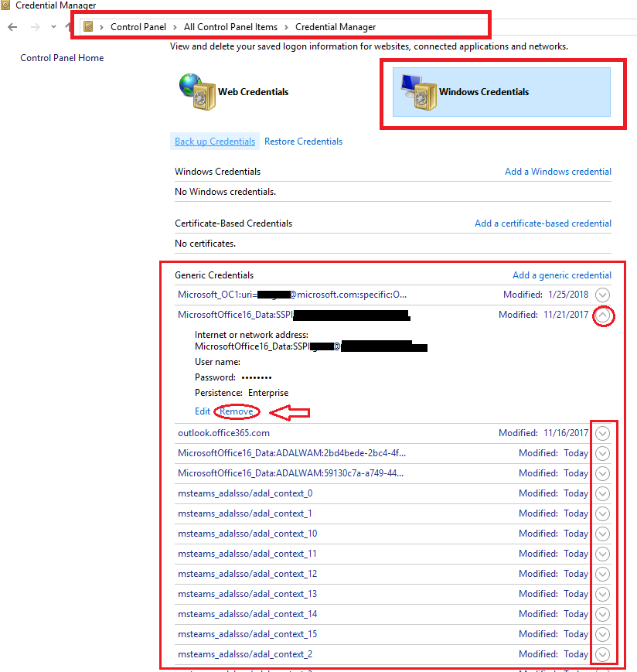The height and width of the screenshot is (672, 637).
Task: Click the Credential Manager icon in address bar
Action: (88, 26)
